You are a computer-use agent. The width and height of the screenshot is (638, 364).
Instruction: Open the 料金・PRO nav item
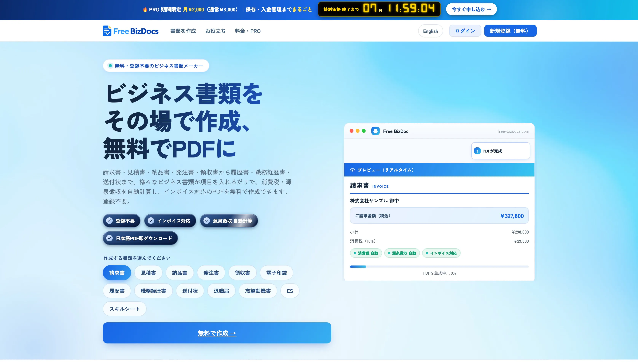pyautogui.click(x=248, y=31)
